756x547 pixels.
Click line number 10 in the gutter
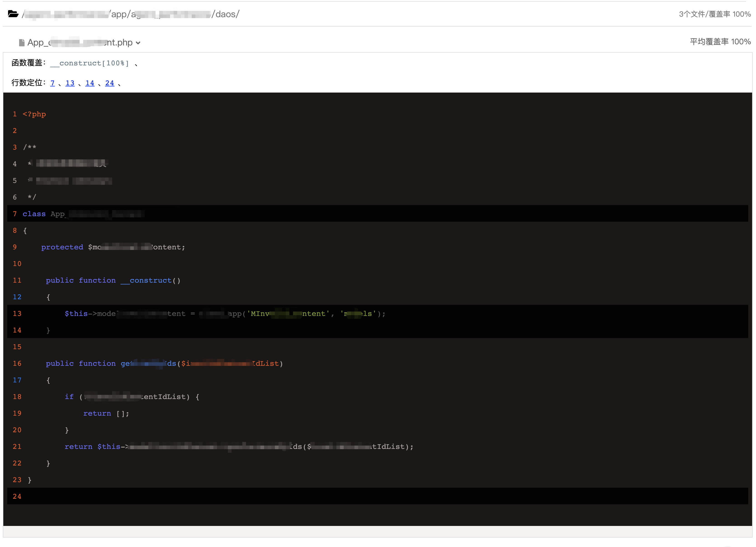17,264
